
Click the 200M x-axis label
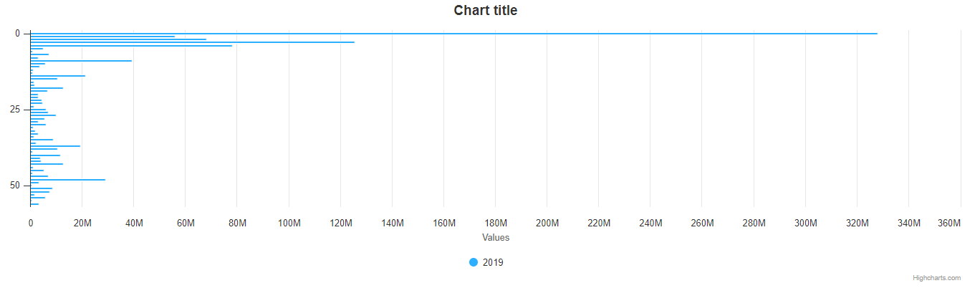(x=547, y=224)
